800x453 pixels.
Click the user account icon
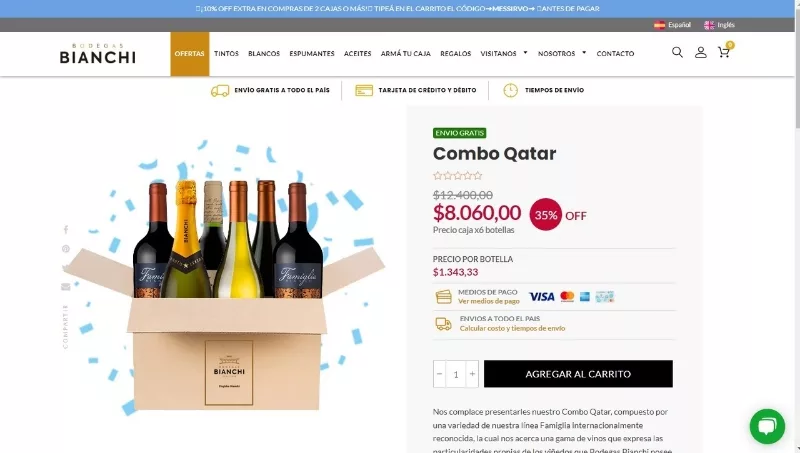point(701,53)
